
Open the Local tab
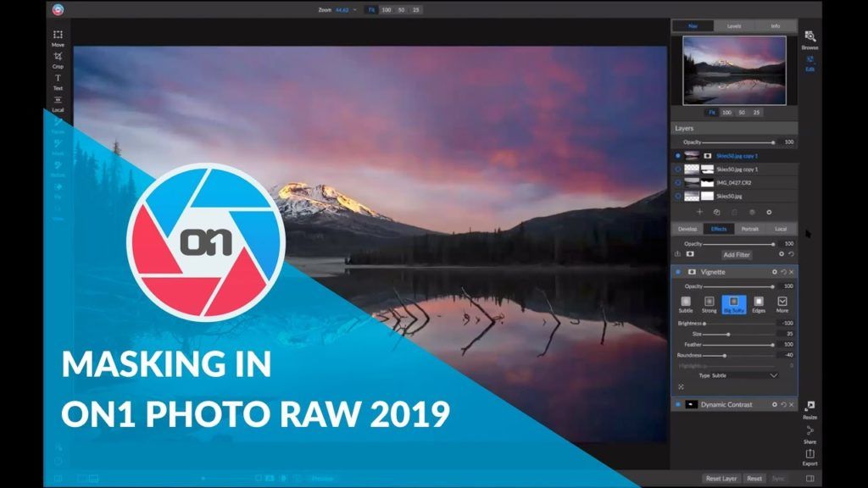tap(781, 229)
